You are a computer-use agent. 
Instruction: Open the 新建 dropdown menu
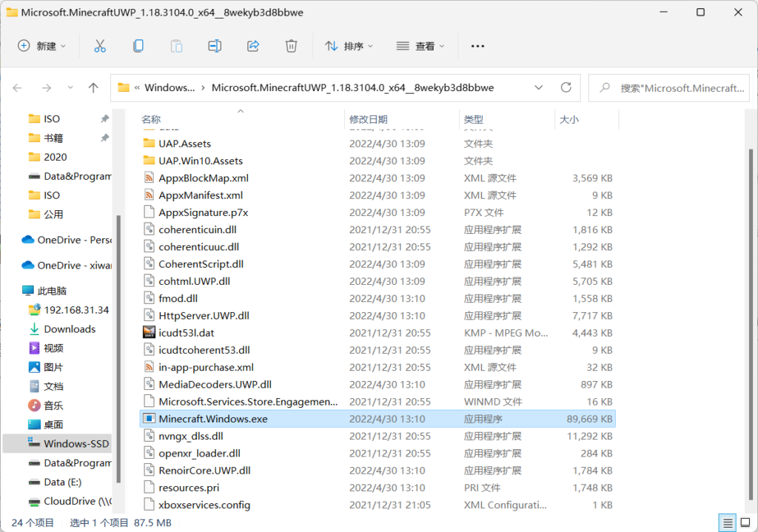click(41, 46)
